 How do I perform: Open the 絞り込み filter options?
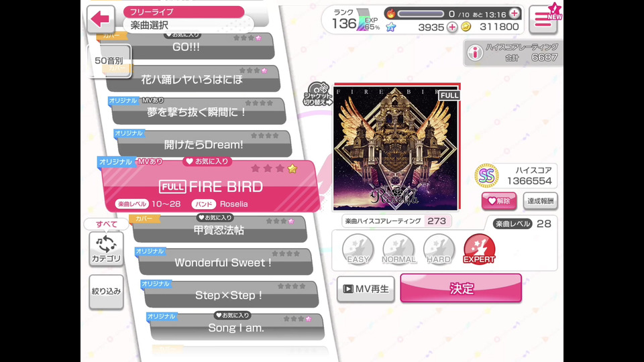pyautogui.click(x=106, y=292)
